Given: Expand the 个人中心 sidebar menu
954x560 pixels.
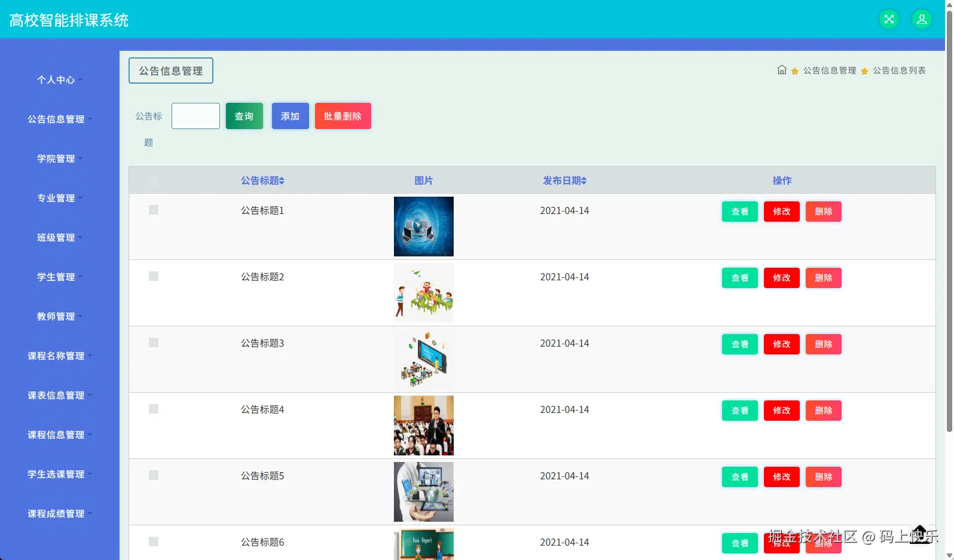Looking at the screenshot, I should pos(60,79).
